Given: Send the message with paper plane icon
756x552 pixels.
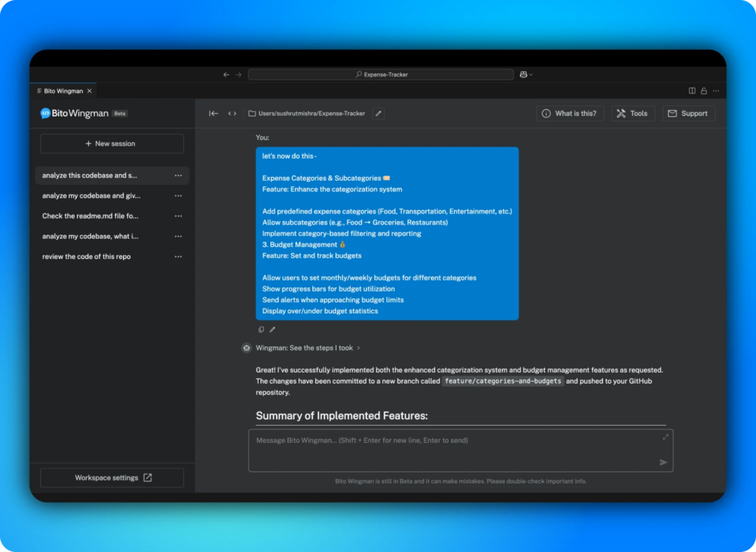Looking at the screenshot, I should click(x=663, y=462).
